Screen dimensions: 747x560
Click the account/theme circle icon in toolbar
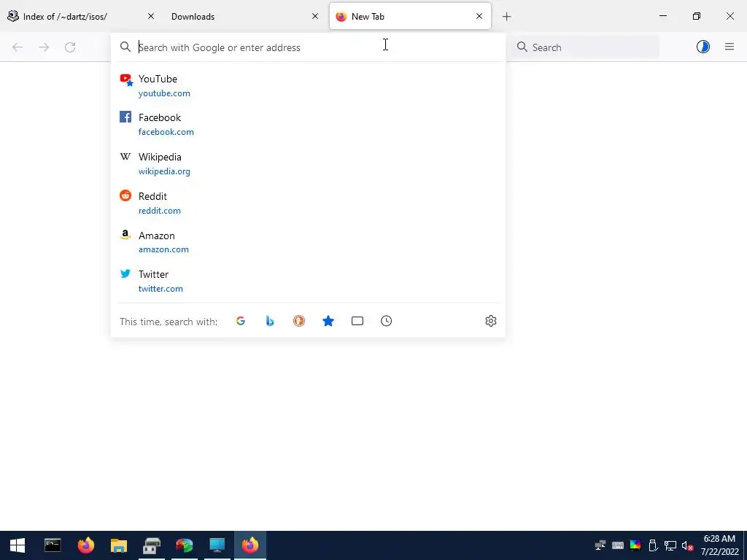[703, 47]
